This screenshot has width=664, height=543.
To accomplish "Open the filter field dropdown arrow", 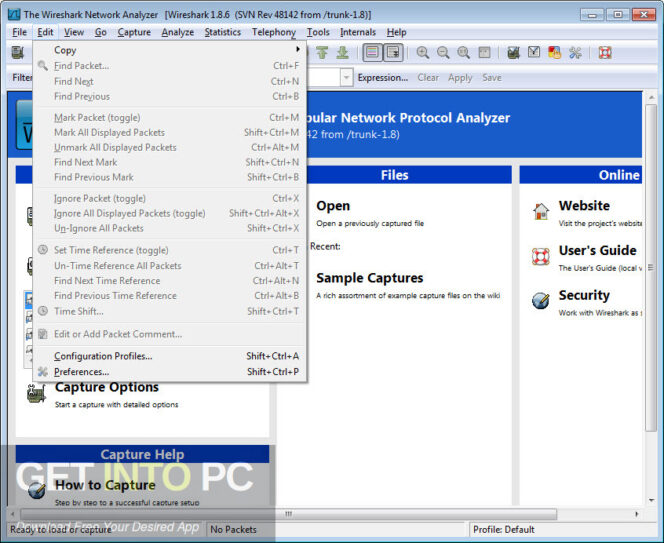I will click(x=346, y=78).
